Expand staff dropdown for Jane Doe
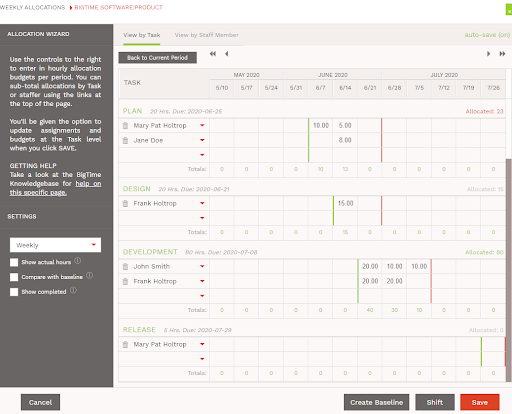512x414 pixels. pos(202,140)
